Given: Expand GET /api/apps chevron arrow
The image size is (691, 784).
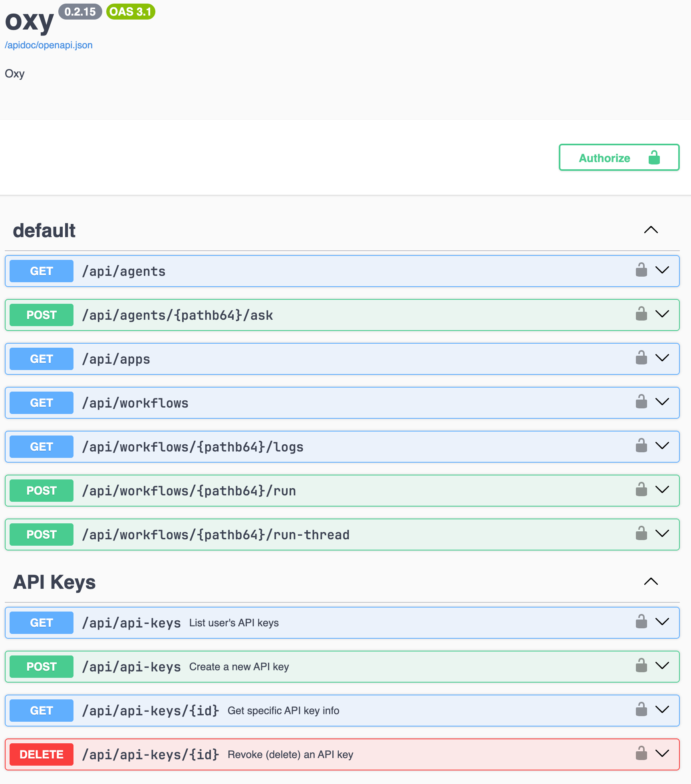Looking at the screenshot, I should coord(662,358).
